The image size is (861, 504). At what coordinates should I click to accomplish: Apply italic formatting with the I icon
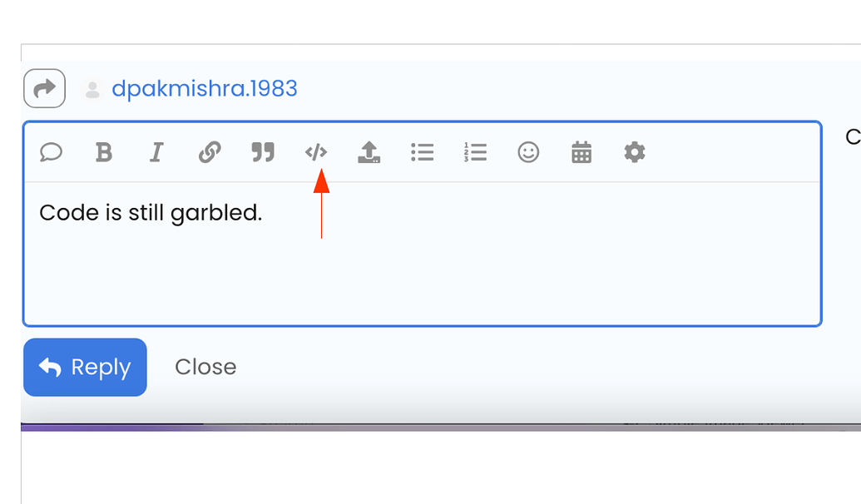[x=157, y=152]
